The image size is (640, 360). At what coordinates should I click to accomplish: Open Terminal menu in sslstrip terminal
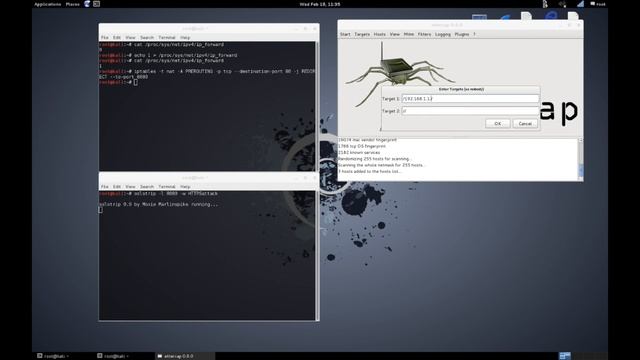coord(167,187)
